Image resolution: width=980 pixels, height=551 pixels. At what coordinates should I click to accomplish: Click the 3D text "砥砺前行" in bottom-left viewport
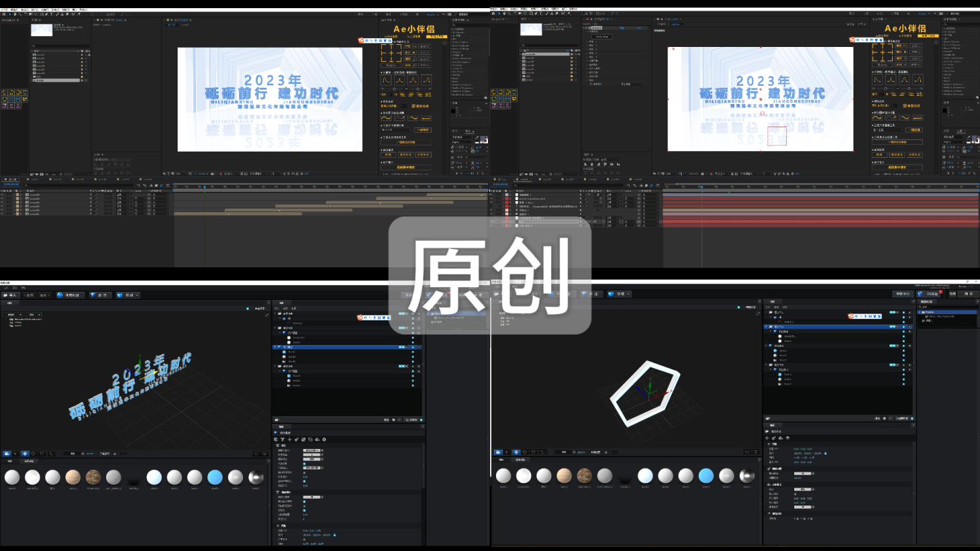[102, 400]
